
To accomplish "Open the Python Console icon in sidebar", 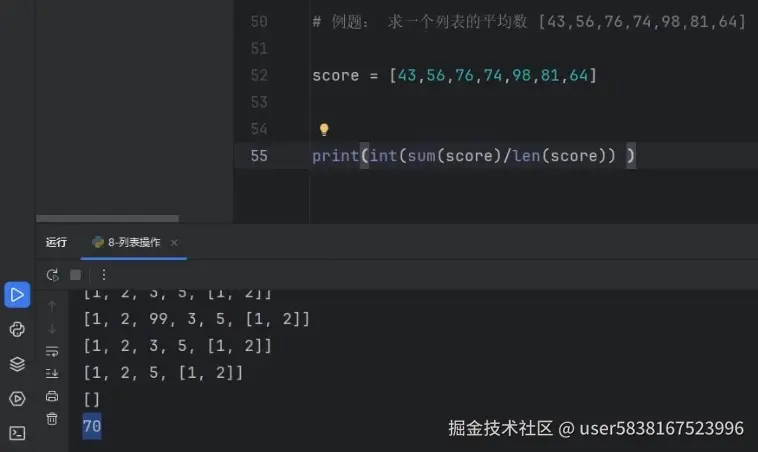I will pyautogui.click(x=17, y=329).
